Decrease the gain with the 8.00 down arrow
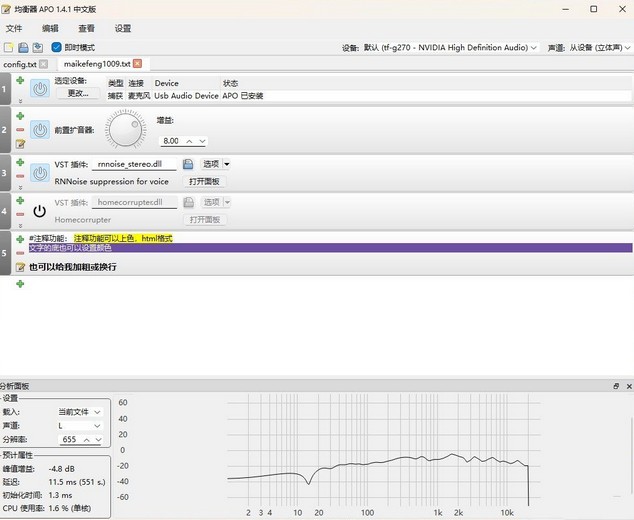 point(202,141)
